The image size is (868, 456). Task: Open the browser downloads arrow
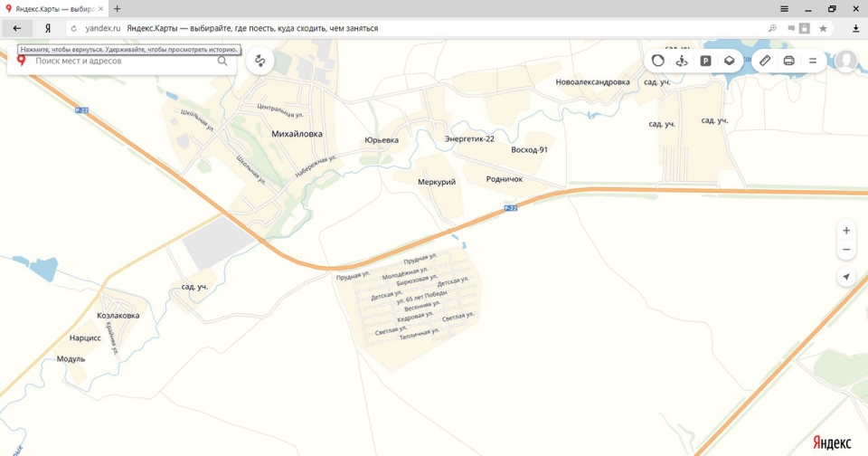point(855,28)
